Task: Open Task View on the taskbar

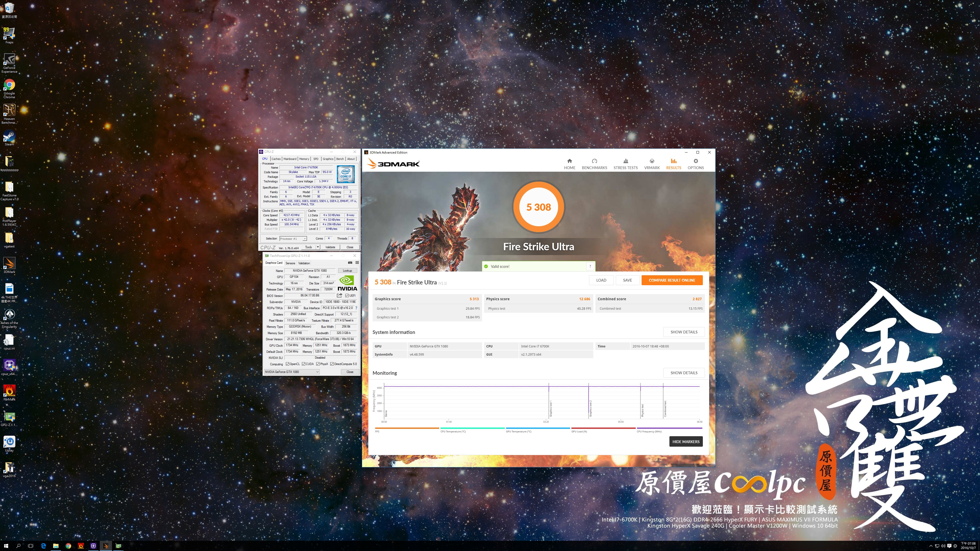Action: point(31,546)
